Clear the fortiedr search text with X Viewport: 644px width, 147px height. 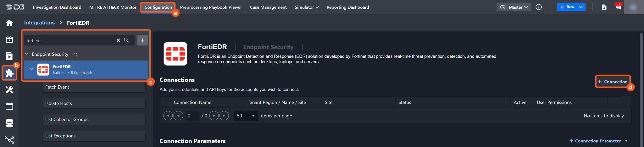coord(118,40)
